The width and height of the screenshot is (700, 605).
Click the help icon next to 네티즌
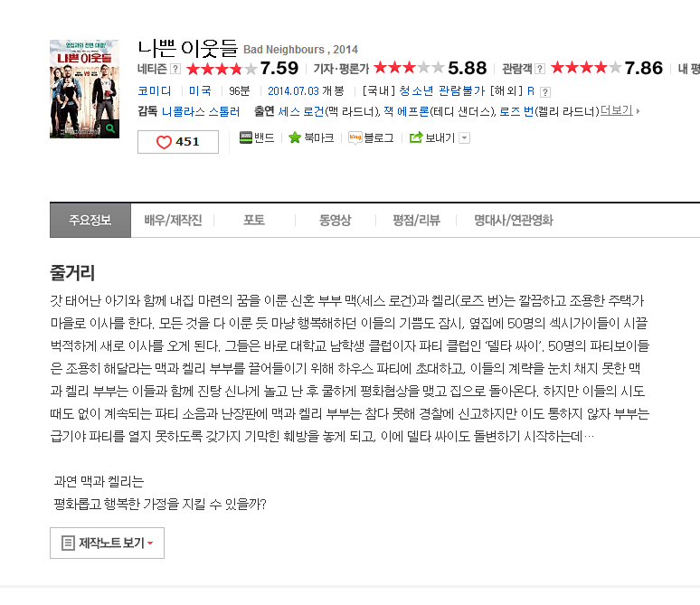[x=175, y=69]
